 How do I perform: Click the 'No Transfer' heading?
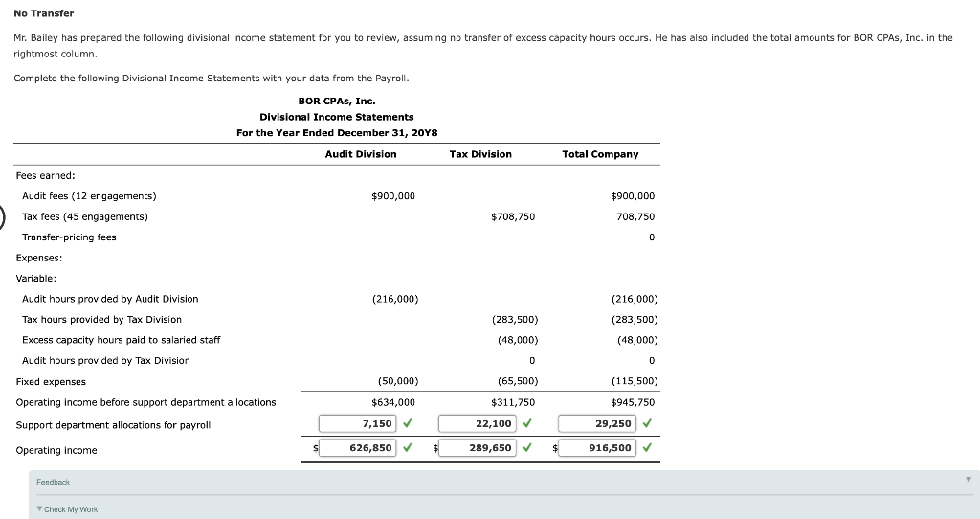click(44, 13)
